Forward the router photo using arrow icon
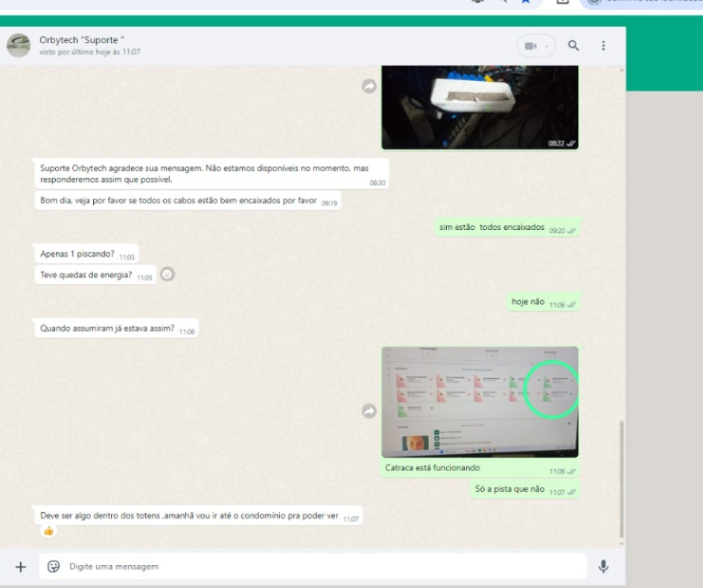This screenshot has width=703, height=588. (369, 88)
